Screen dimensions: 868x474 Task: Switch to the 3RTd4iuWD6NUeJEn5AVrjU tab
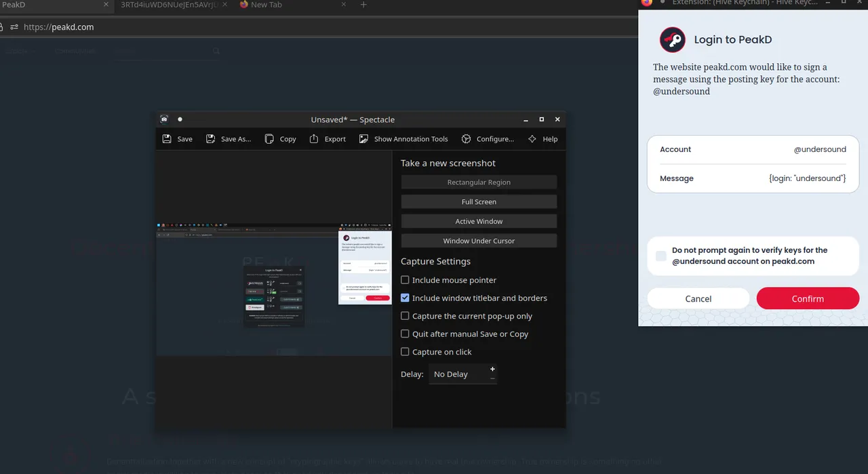click(170, 5)
